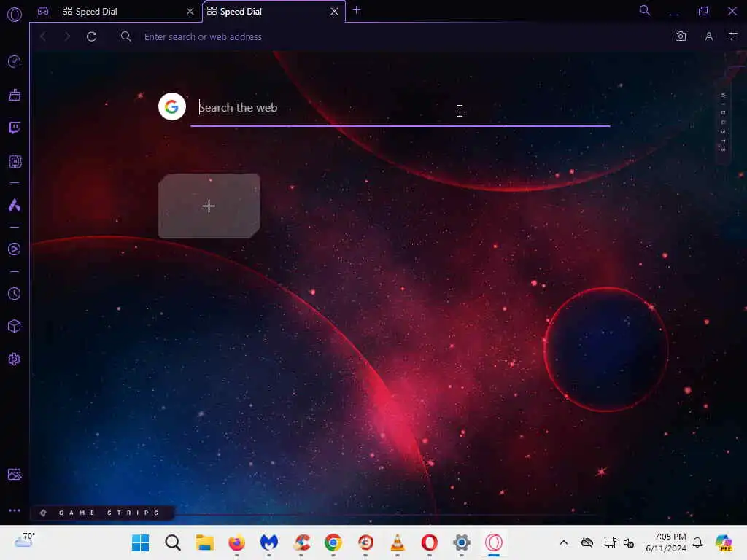The height and width of the screenshot is (560, 747).
Task: Open notifications bell in system tray
Action: tap(697, 542)
